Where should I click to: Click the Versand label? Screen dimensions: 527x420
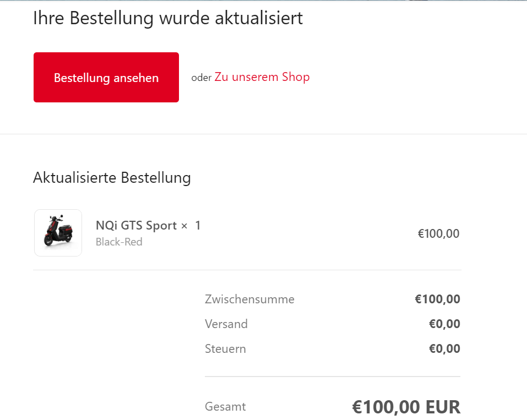pyautogui.click(x=226, y=324)
